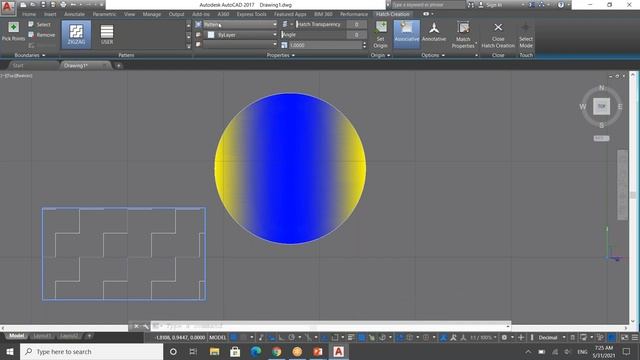Click the Select boundary objects button
This screenshot has width=640, height=360.
40,24
